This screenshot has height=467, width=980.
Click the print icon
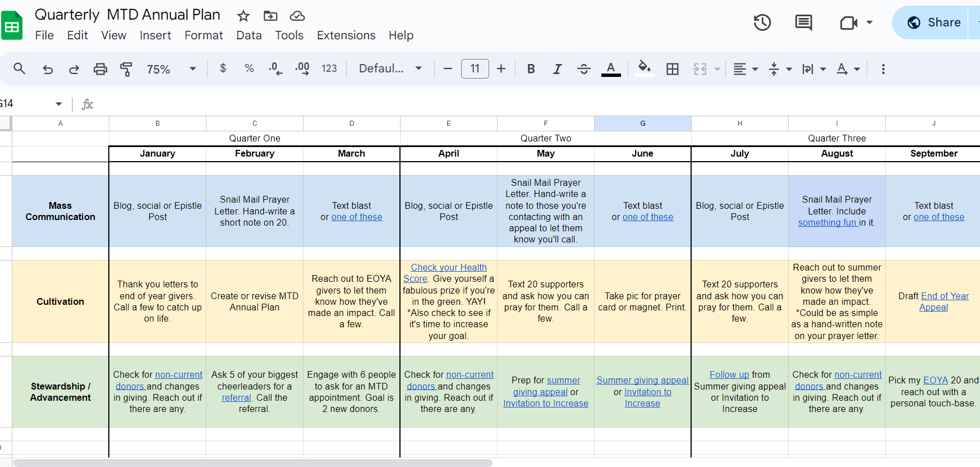tap(100, 69)
